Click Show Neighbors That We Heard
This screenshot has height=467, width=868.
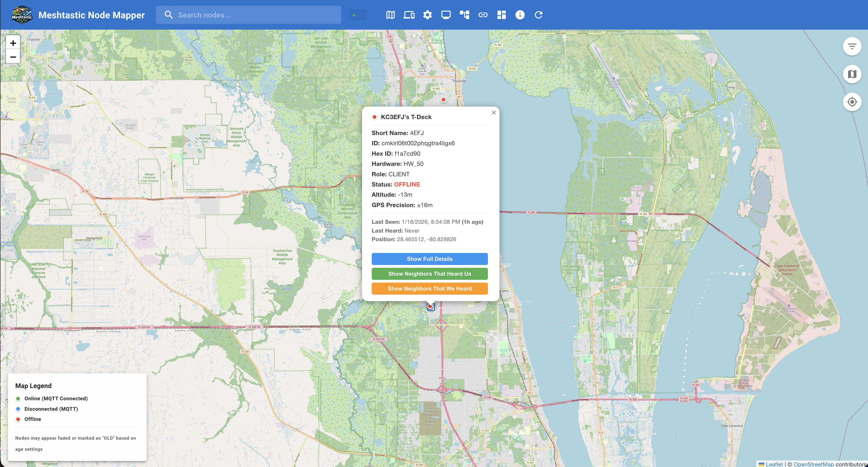[x=430, y=288]
